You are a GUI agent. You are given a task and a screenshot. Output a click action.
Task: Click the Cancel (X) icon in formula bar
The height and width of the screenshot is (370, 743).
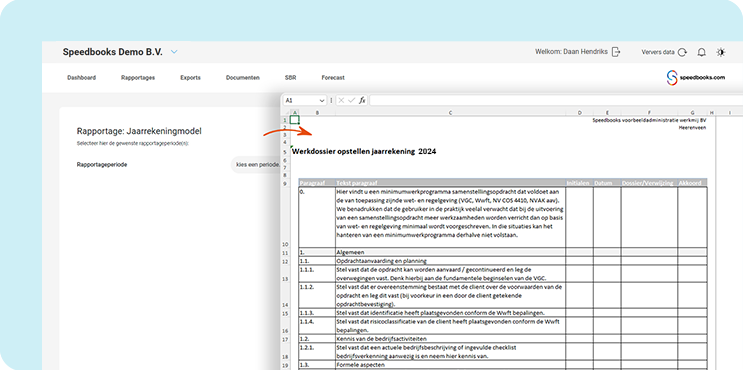pyautogui.click(x=341, y=100)
